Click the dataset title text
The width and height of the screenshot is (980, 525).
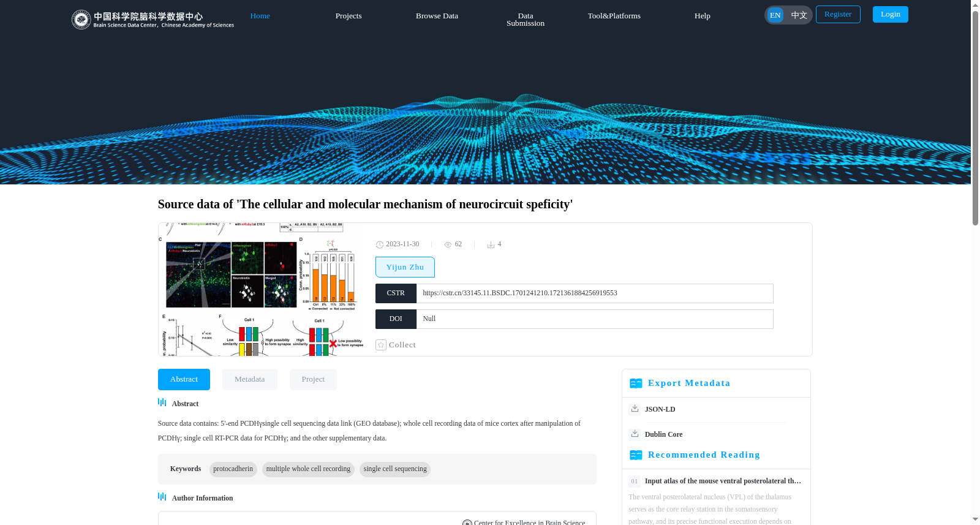[x=365, y=204]
